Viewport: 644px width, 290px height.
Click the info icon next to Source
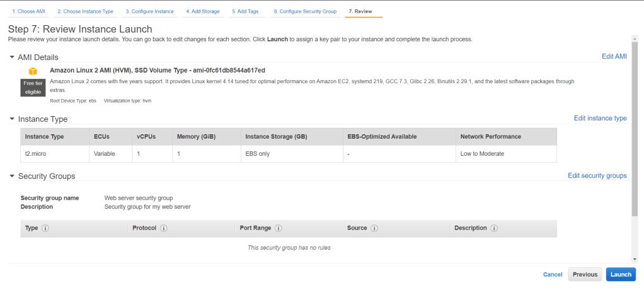click(x=374, y=228)
